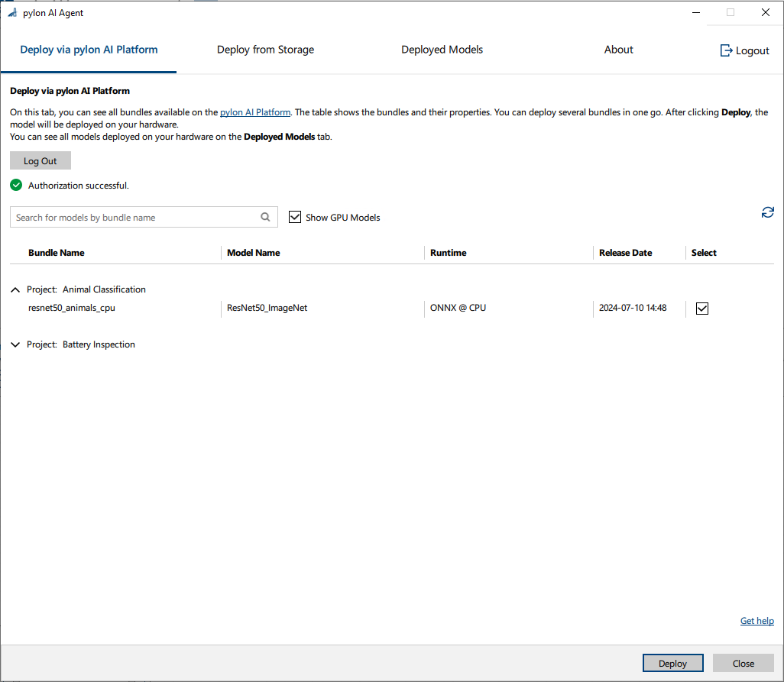Close the pylon AI Agent window

click(766, 12)
